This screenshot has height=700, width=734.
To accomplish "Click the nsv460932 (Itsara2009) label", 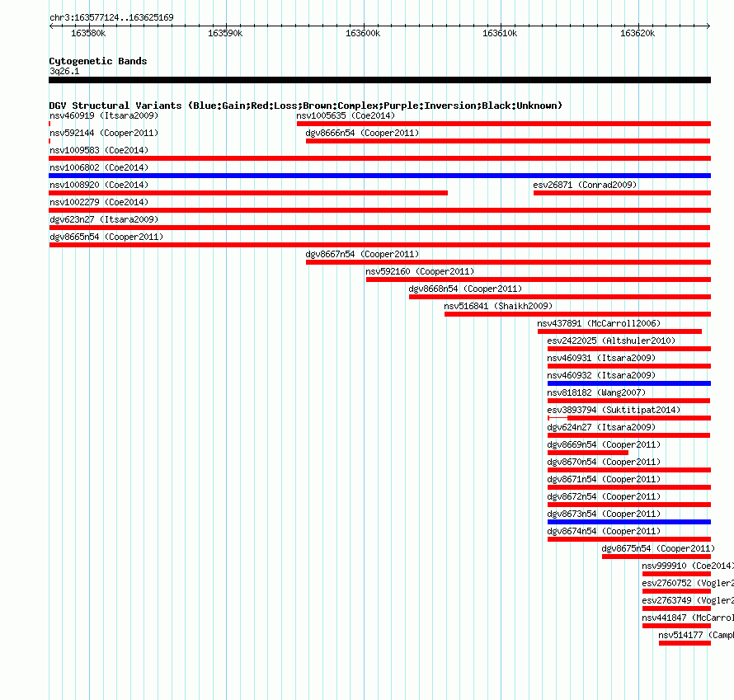I will pyautogui.click(x=601, y=375).
